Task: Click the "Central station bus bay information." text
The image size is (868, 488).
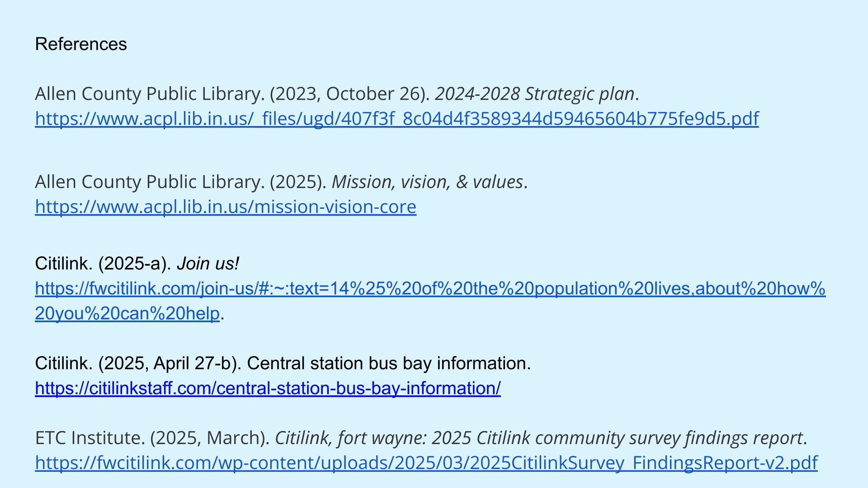Action: coord(389,363)
